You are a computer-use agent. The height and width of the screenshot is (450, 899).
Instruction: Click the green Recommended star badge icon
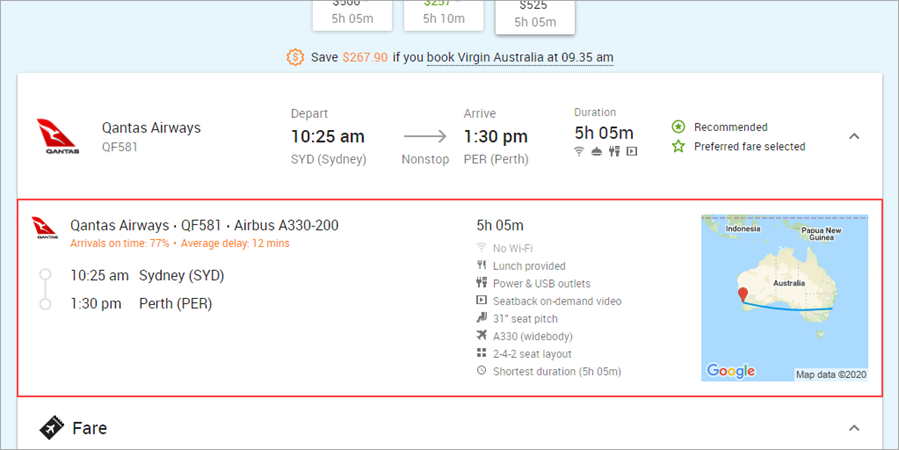pos(678,127)
